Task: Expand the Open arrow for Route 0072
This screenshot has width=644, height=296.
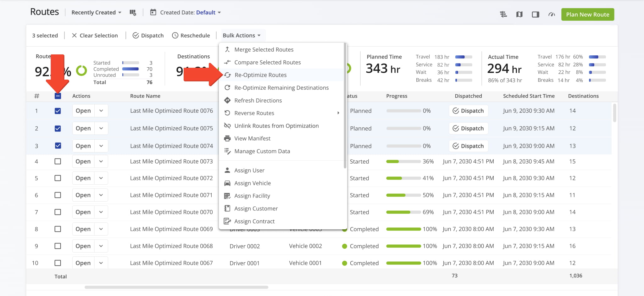Action: tap(101, 178)
